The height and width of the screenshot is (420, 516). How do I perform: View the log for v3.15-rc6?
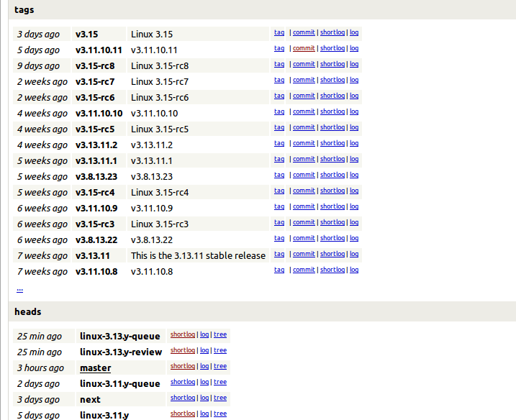coord(354,96)
